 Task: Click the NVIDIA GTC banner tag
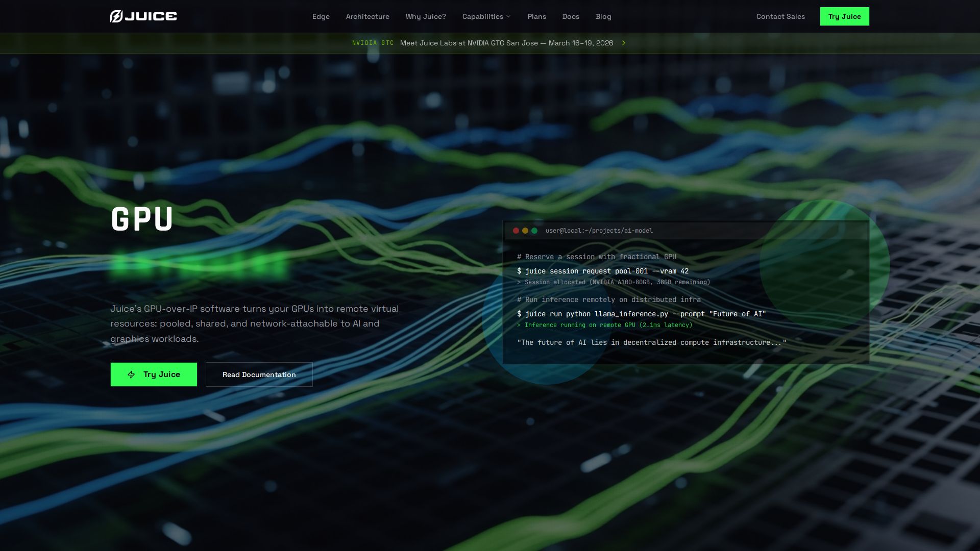coord(373,43)
